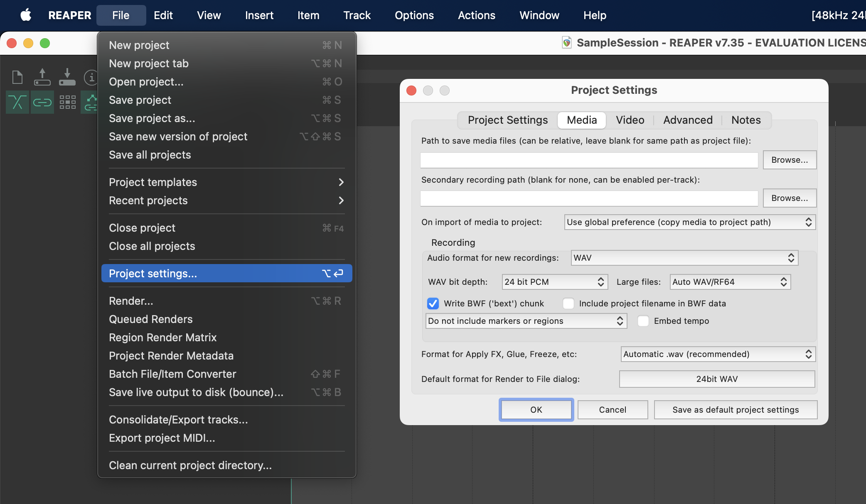Screen dimensions: 866x504
Task: Switch to the Advanced tab
Action: 688,120
